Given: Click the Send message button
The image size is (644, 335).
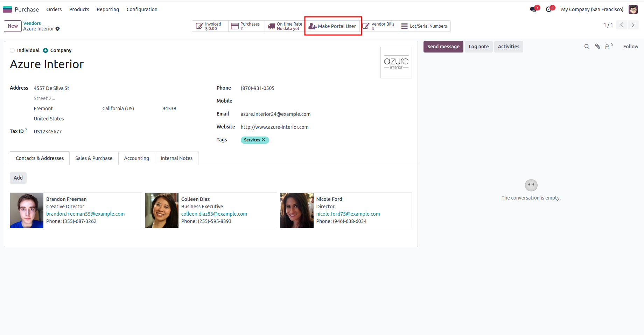Looking at the screenshot, I should click(443, 47).
